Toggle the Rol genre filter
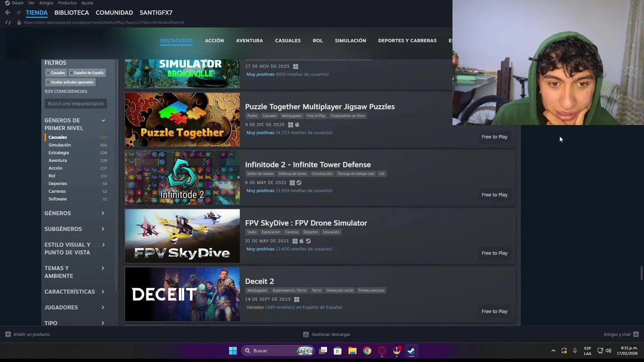Image resolution: width=644 pixels, height=362 pixels. click(76, 176)
